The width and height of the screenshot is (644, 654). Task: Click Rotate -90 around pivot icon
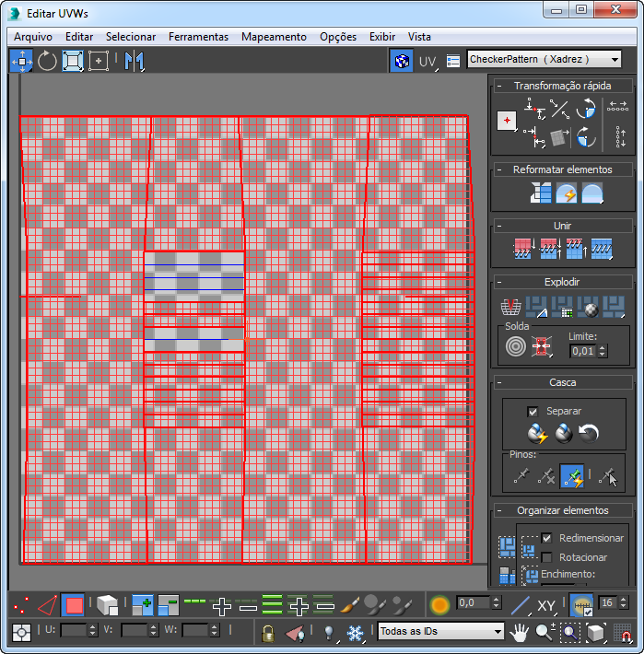[586, 137]
